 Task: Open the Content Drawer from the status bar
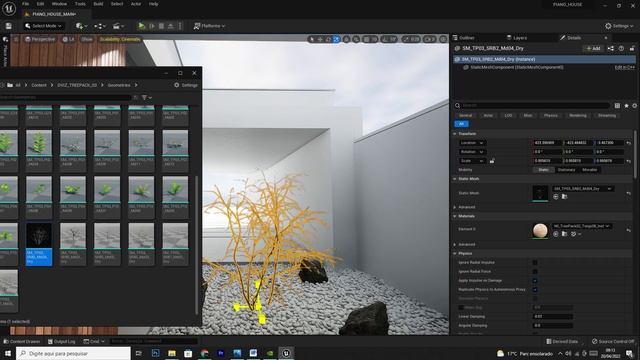(22, 341)
